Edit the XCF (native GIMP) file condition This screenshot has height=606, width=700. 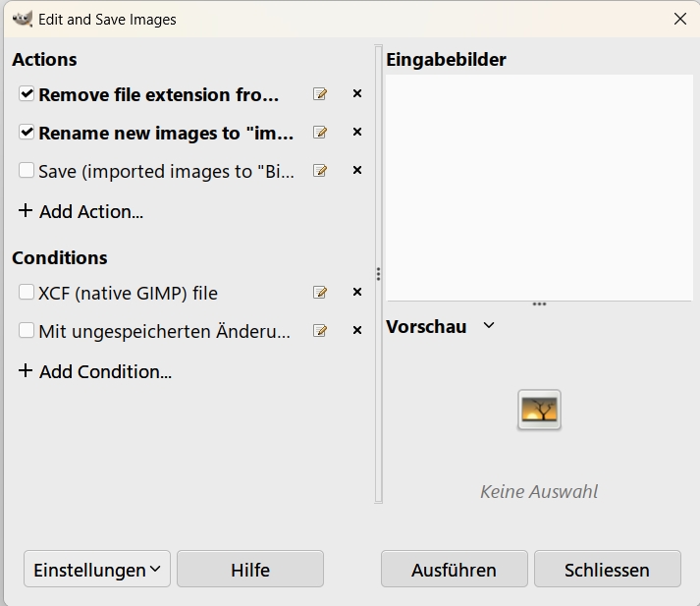[319, 293]
